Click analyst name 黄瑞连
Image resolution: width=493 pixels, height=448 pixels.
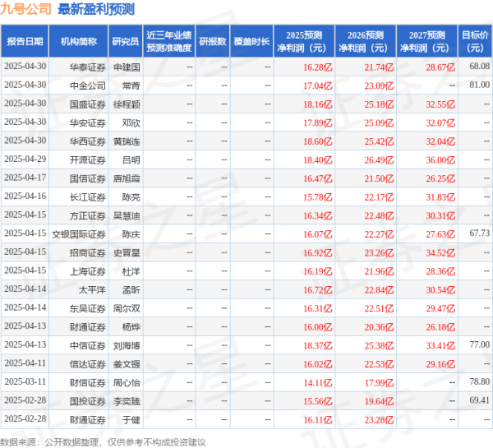pyautogui.click(x=127, y=141)
